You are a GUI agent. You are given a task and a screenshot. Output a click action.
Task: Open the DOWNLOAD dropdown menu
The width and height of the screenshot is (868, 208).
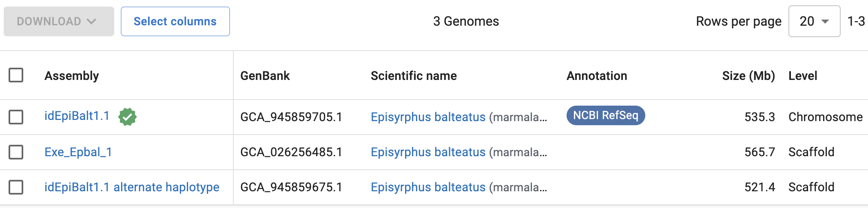click(59, 21)
